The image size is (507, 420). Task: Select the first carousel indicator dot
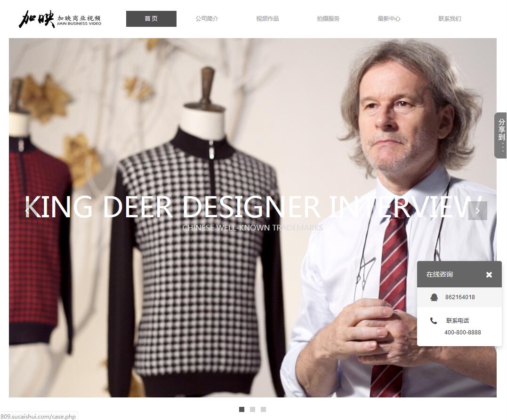[x=241, y=409]
